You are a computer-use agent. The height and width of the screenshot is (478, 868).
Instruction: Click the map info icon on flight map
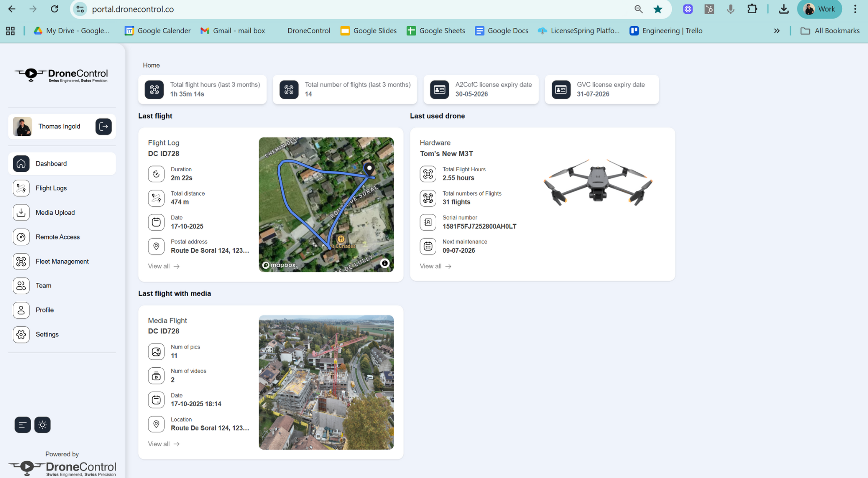click(385, 263)
